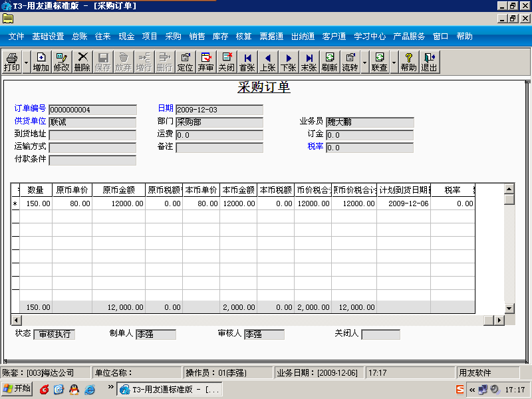Viewport: 532px width, 399px height.
Task: Open the 产品服务 menu
Action: click(x=409, y=37)
